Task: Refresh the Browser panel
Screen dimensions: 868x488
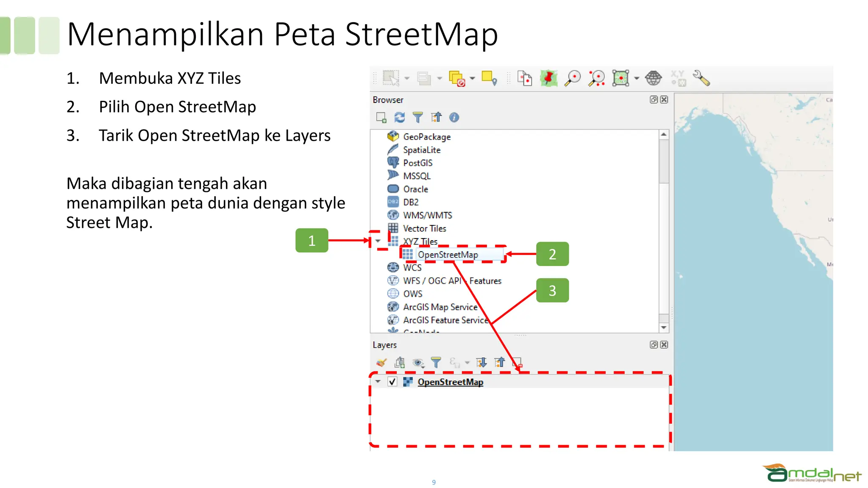Action: click(399, 117)
